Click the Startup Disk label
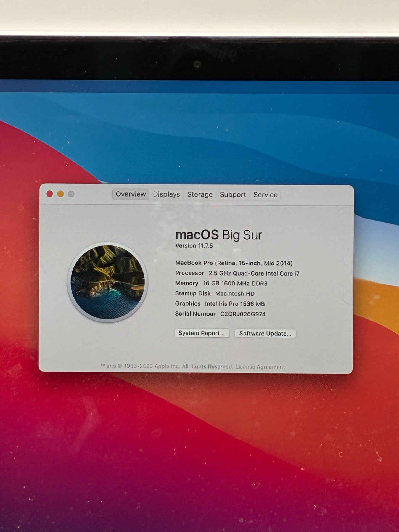Screen dimensions: 399x532 (x=193, y=293)
